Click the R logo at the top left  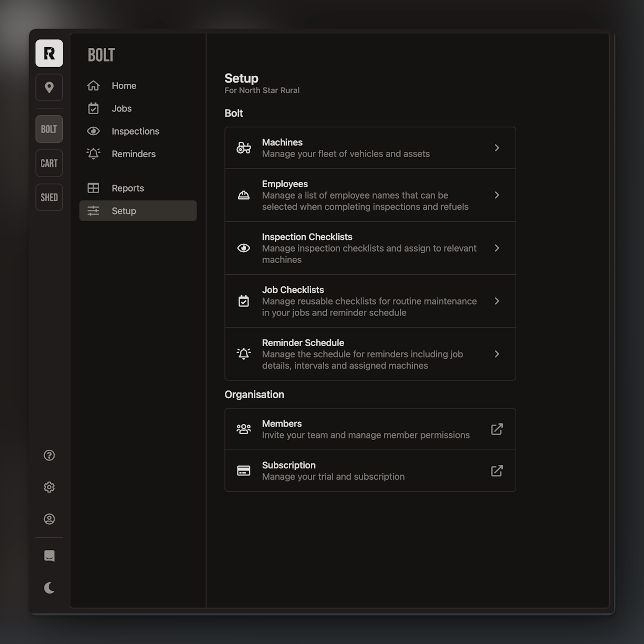pyautogui.click(x=49, y=53)
